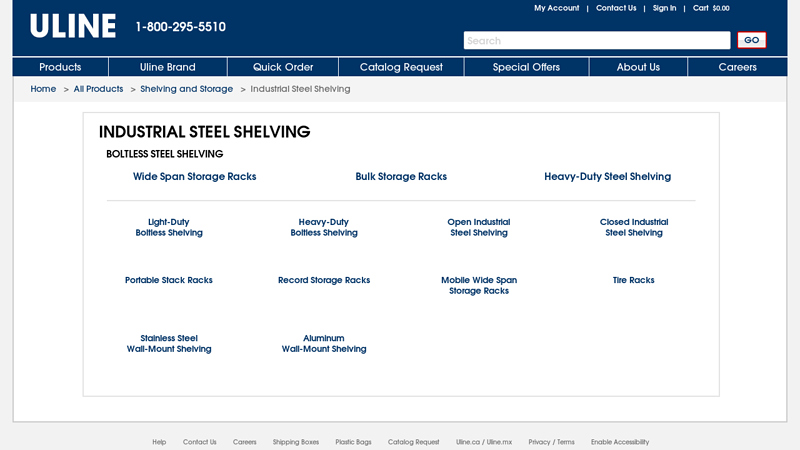The image size is (800, 450).
Task: Select Quick Order menu item
Action: coord(283,67)
